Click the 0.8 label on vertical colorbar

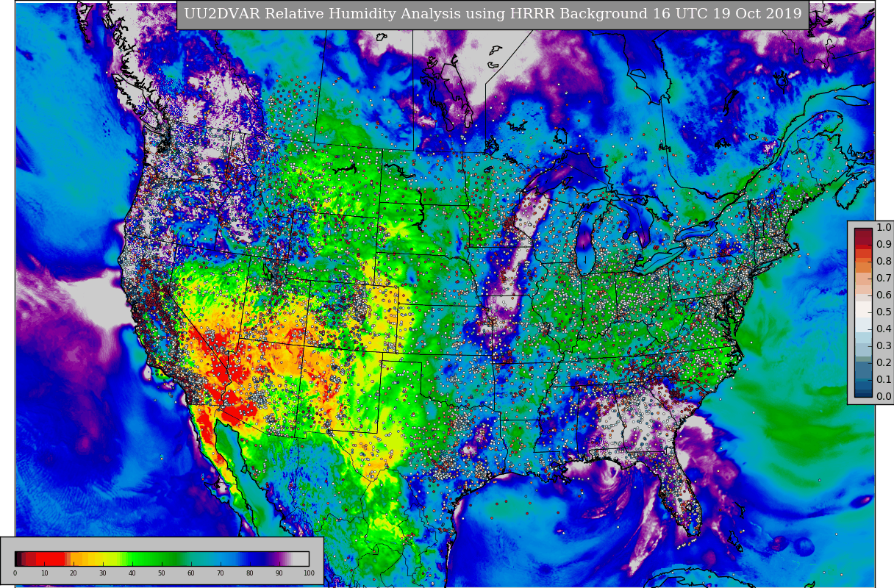884,261
